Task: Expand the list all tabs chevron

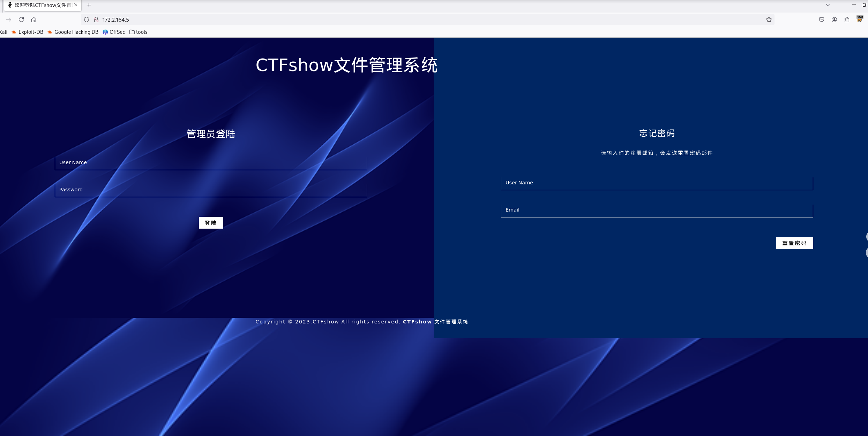Action: [828, 5]
